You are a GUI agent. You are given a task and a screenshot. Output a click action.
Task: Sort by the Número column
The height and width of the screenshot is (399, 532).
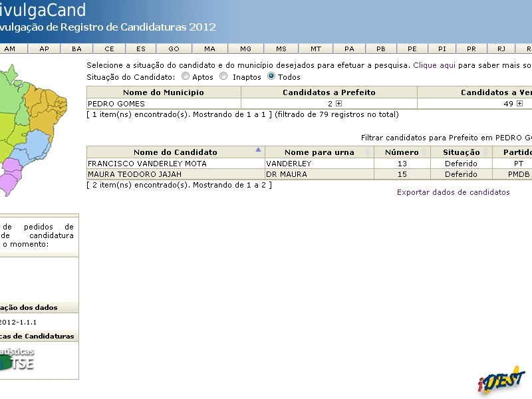pos(402,152)
